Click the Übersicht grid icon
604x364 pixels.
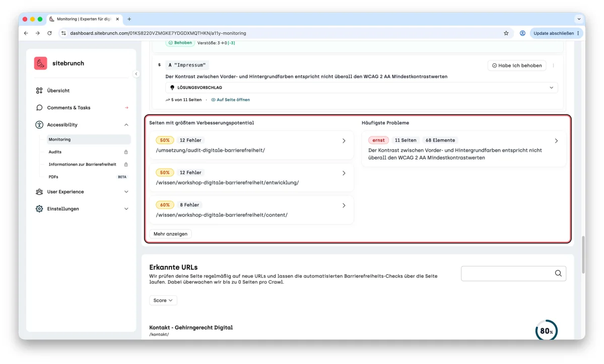tap(39, 91)
